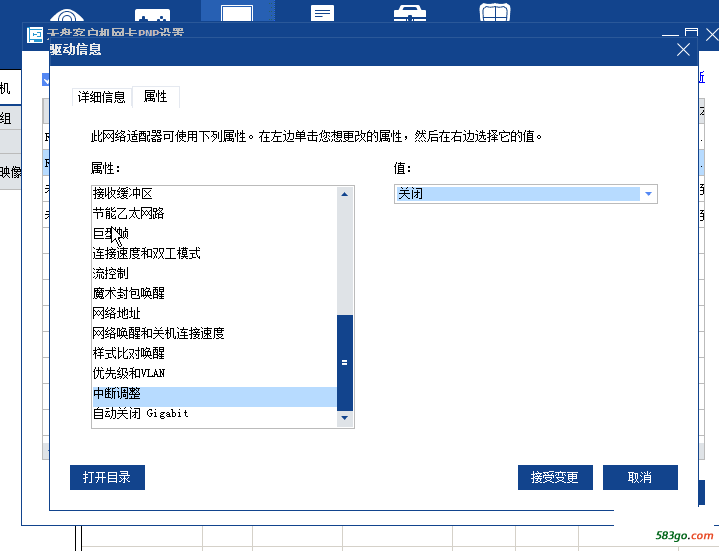
Task: Select 魔术封包唤醒 in the property list
Action: click(x=129, y=293)
